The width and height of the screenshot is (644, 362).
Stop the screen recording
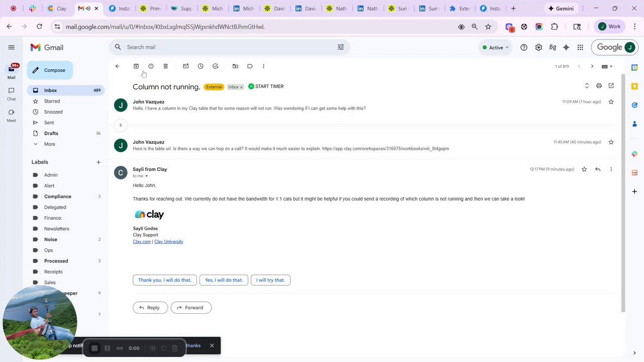(x=94, y=348)
